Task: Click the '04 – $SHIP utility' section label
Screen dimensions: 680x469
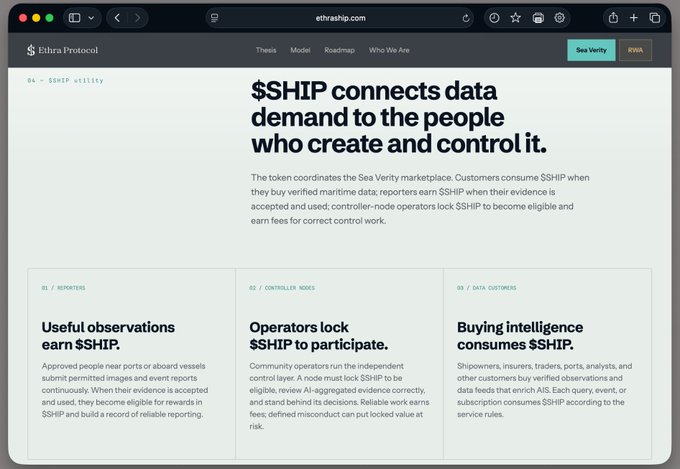Action: [x=65, y=81]
